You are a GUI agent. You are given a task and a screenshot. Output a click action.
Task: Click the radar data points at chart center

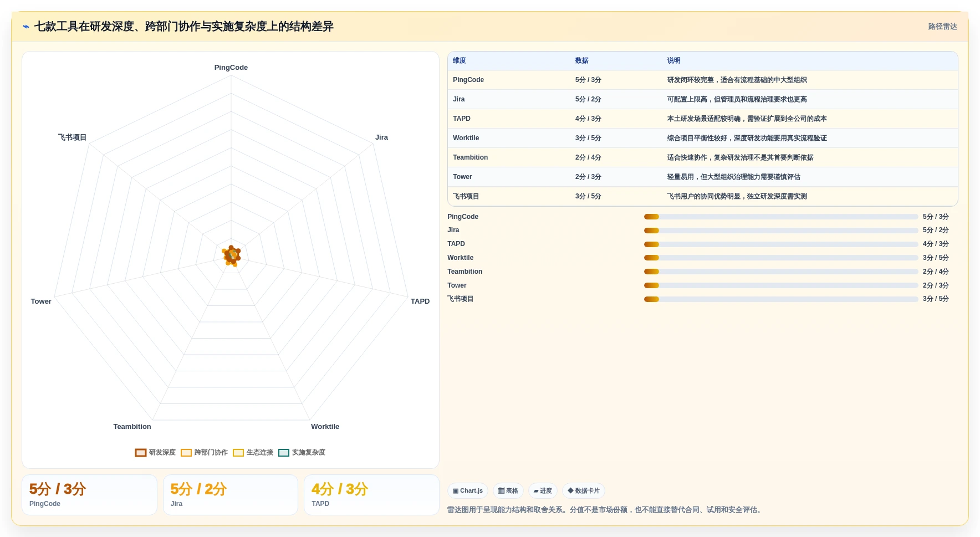tap(232, 255)
